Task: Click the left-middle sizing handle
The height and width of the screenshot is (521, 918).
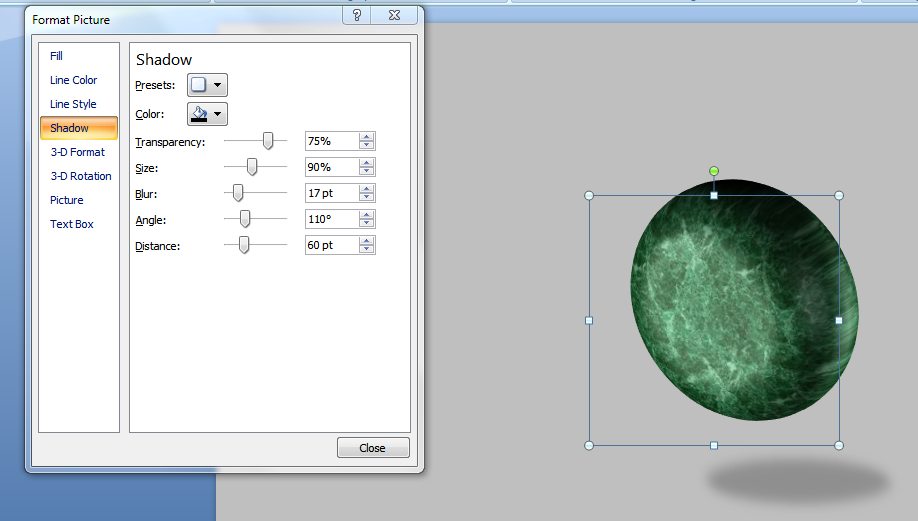Action: pyautogui.click(x=589, y=320)
